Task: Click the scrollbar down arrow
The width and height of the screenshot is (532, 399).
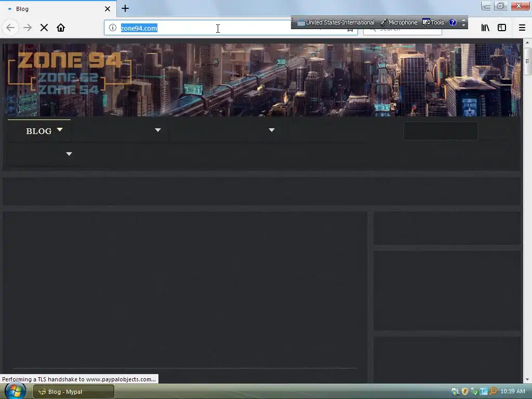Action: point(527,379)
